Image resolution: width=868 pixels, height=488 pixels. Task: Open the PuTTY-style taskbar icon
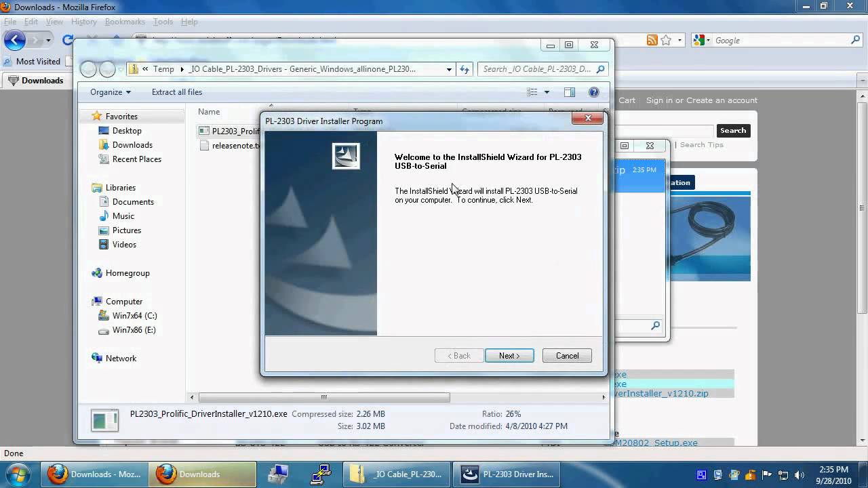[x=321, y=474]
